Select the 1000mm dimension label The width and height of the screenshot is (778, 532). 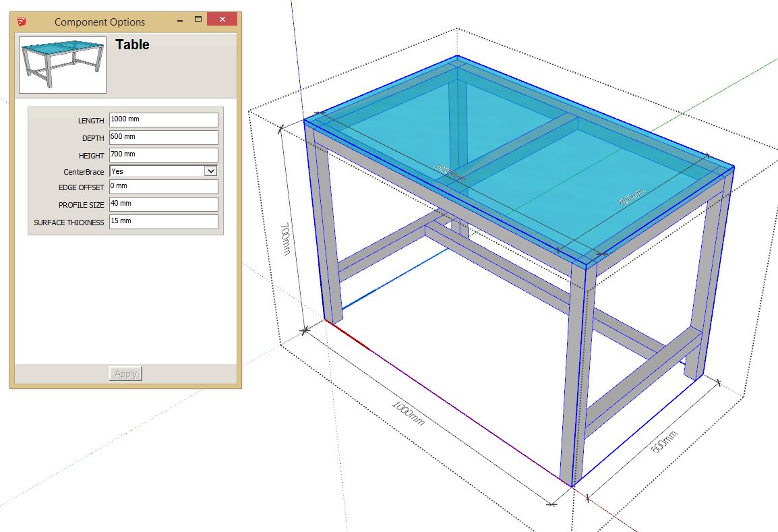click(x=409, y=413)
